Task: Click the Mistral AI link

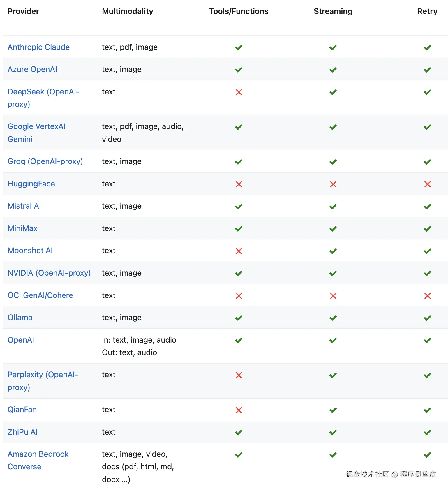Action: [24, 206]
